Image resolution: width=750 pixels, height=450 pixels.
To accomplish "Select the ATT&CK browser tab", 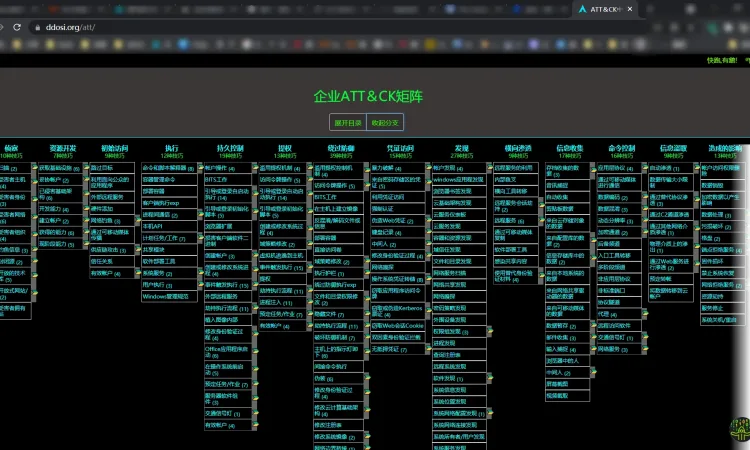I will point(605,9).
